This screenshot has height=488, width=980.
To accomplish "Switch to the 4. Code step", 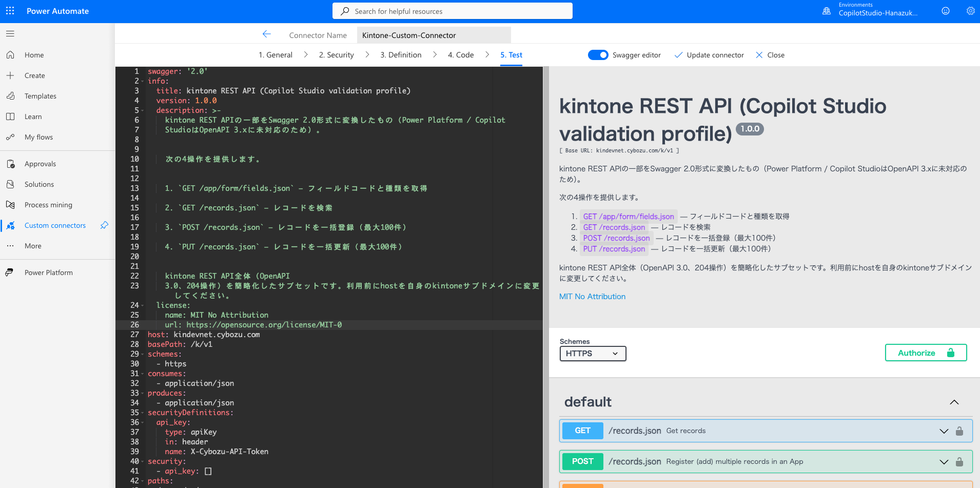I will point(461,55).
